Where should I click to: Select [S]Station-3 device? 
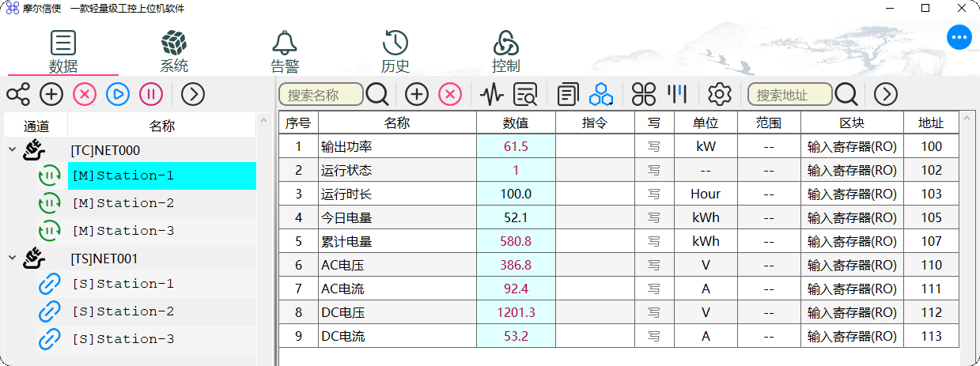pyautogui.click(x=162, y=339)
